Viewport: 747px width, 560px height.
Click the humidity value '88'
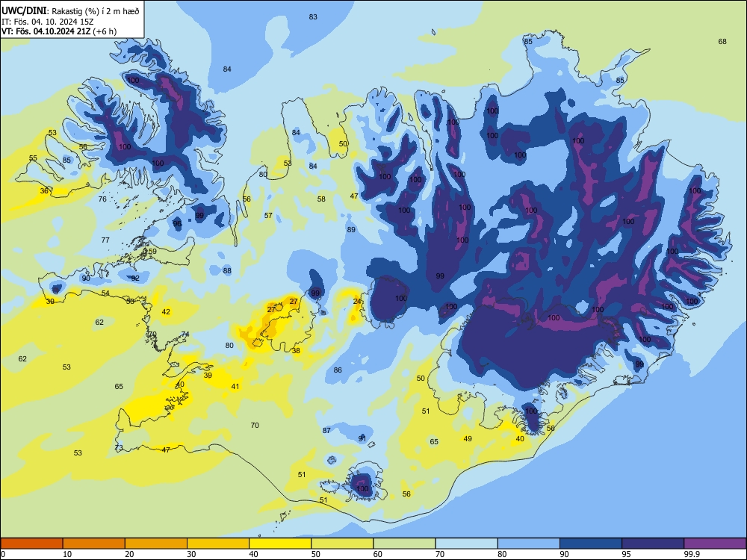pos(227,270)
